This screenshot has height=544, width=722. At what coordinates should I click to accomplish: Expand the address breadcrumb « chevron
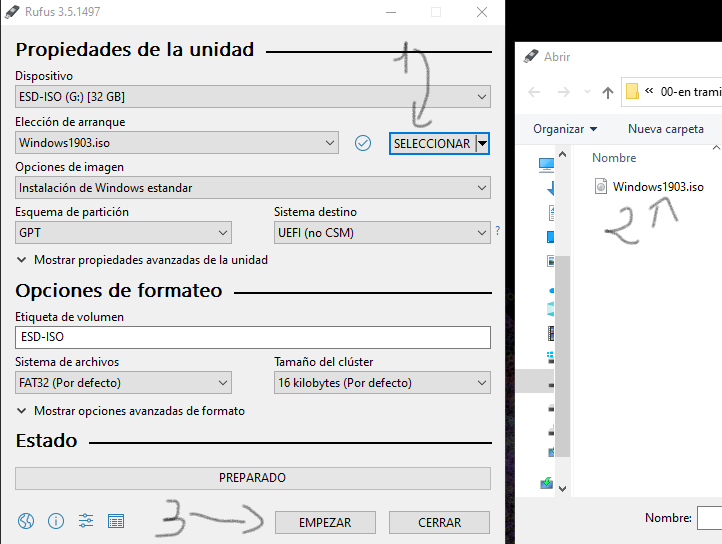(x=649, y=91)
